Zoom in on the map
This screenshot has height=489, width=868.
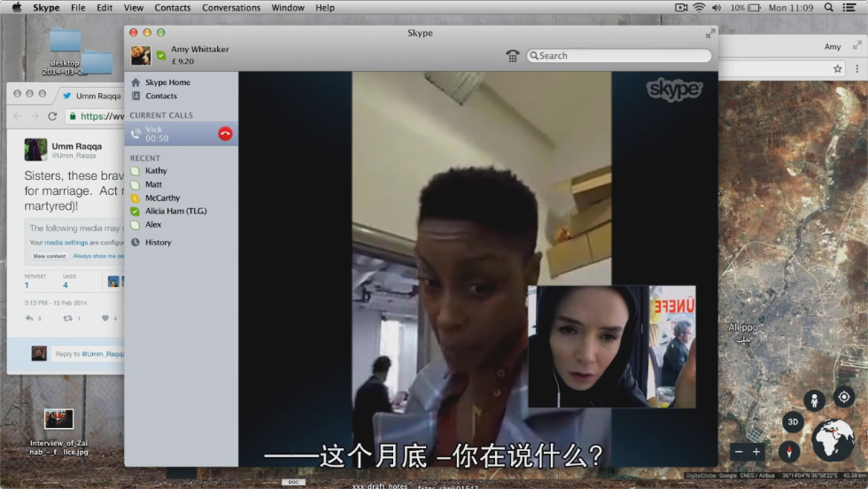pos(756,452)
